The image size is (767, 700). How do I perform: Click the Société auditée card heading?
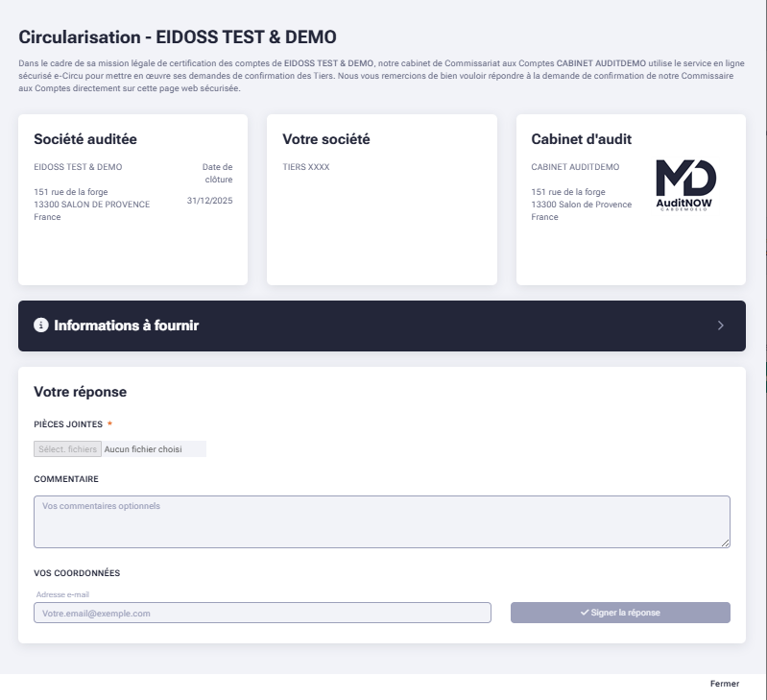[85, 139]
